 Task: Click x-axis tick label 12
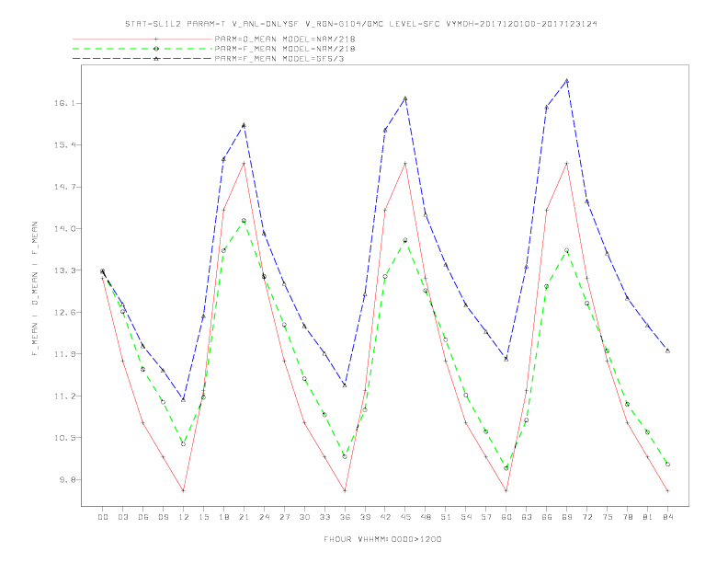[x=184, y=517]
